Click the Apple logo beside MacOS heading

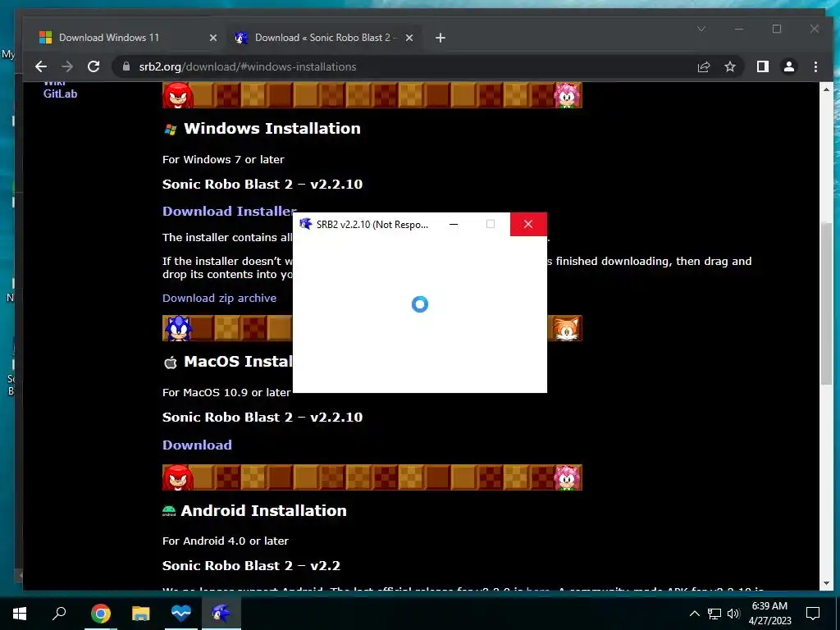(x=171, y=363)
